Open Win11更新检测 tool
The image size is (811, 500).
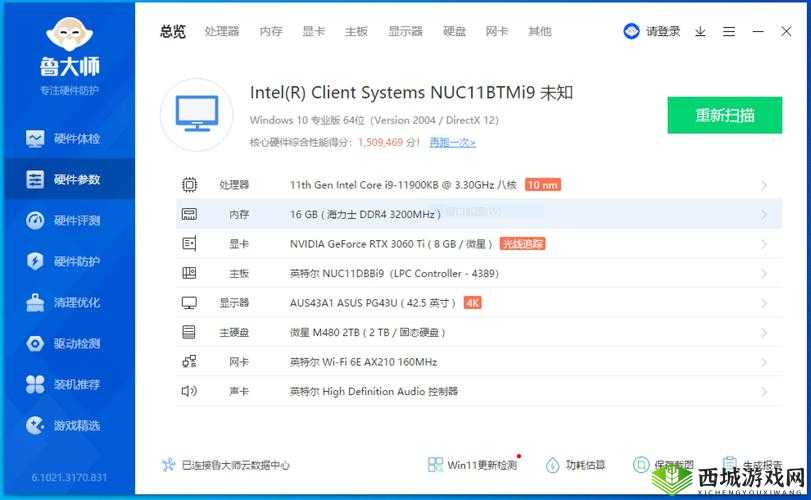473,465
